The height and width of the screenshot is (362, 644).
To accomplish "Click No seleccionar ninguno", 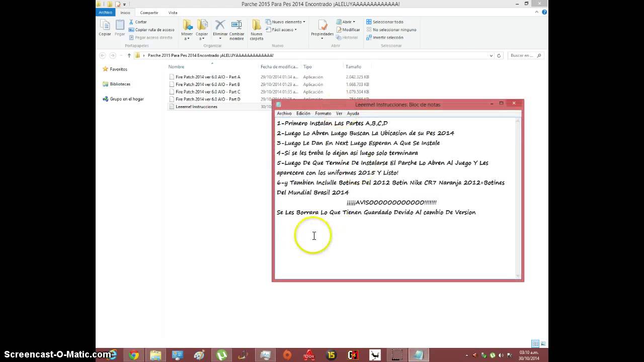I will pyautogui.click(x=391, y=30).
